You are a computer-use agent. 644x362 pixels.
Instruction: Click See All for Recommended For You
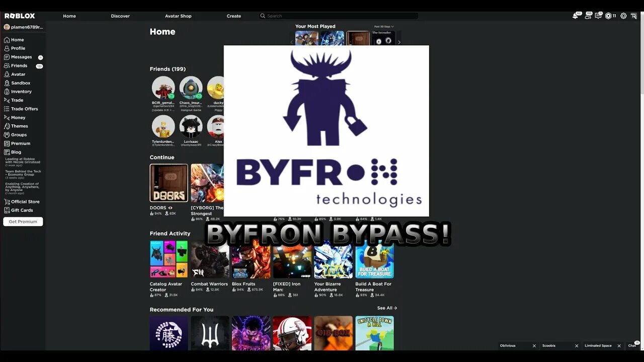pyautogui.click(x=387, y=308)
